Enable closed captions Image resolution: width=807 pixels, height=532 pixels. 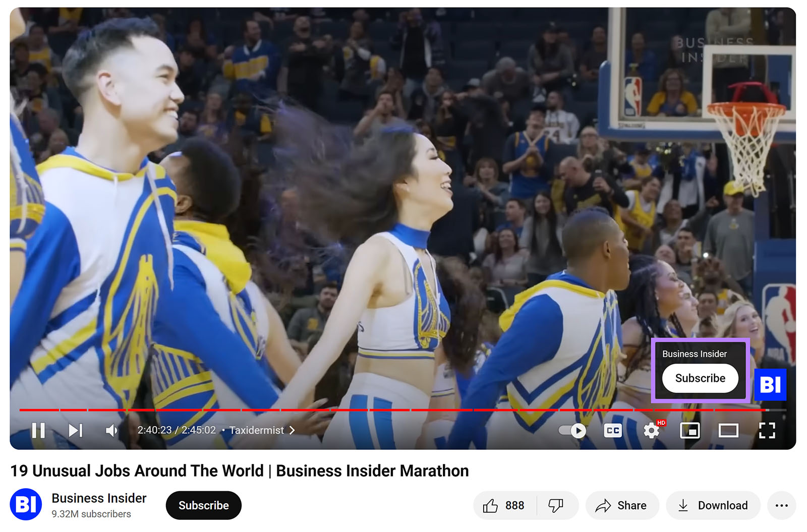point(612,430)
